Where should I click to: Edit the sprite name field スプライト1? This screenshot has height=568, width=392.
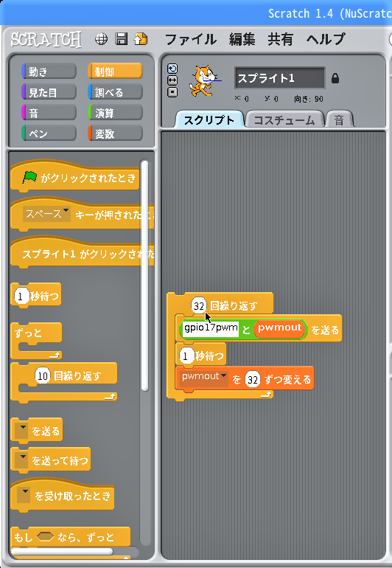280,77
